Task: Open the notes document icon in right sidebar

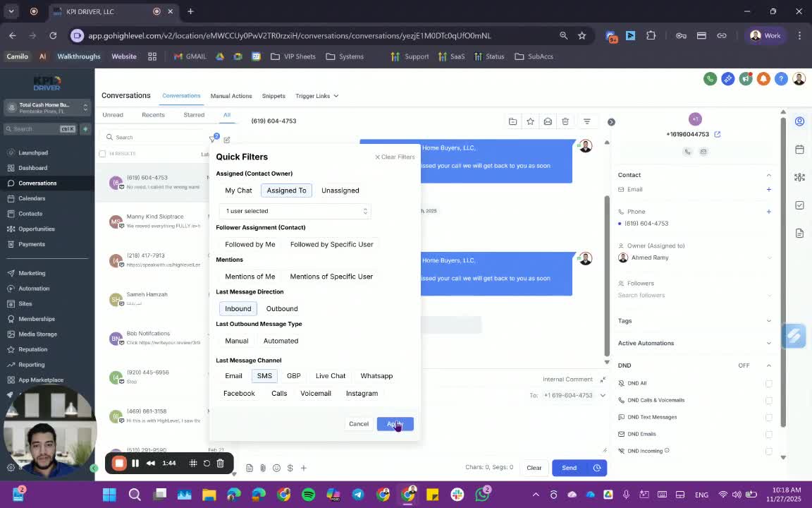Action: tap(799, 234)
